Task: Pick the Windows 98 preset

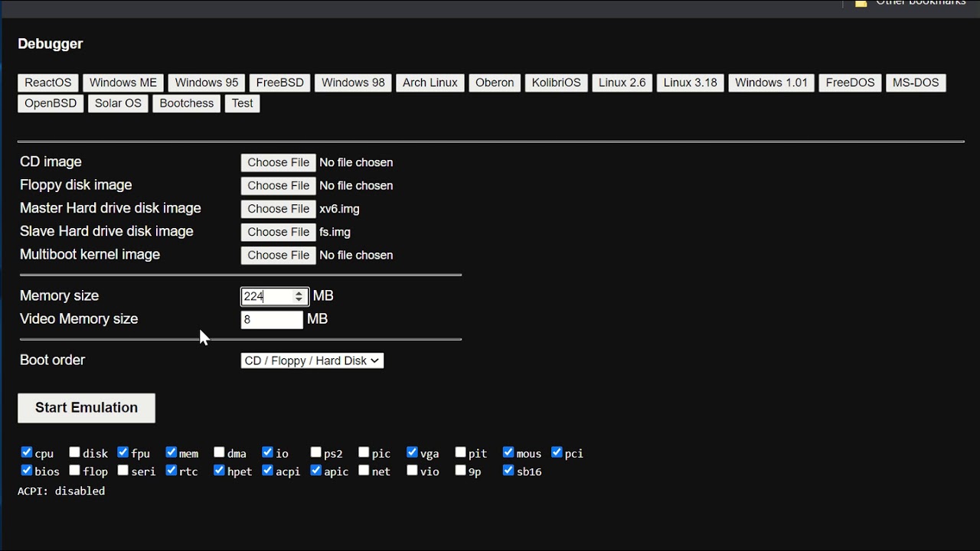Action: (x=353, y=83)
